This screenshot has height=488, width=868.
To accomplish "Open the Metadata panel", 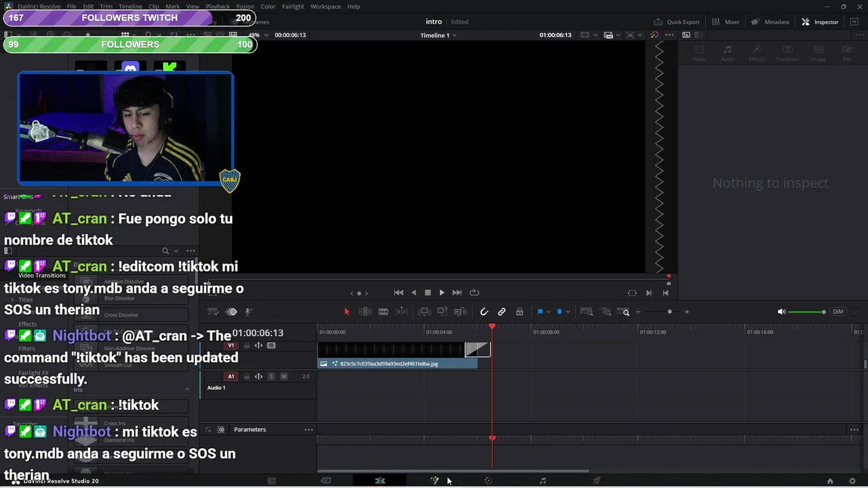I will 770,22.
